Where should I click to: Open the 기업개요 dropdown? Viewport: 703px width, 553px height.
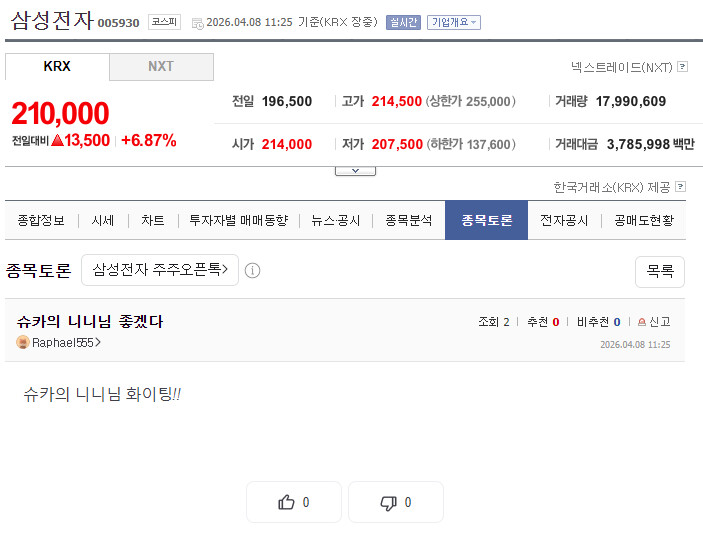(454, 22)
